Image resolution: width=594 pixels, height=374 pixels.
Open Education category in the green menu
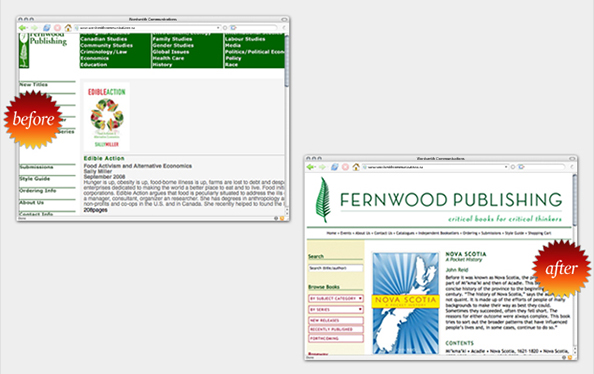coord(94,65)
